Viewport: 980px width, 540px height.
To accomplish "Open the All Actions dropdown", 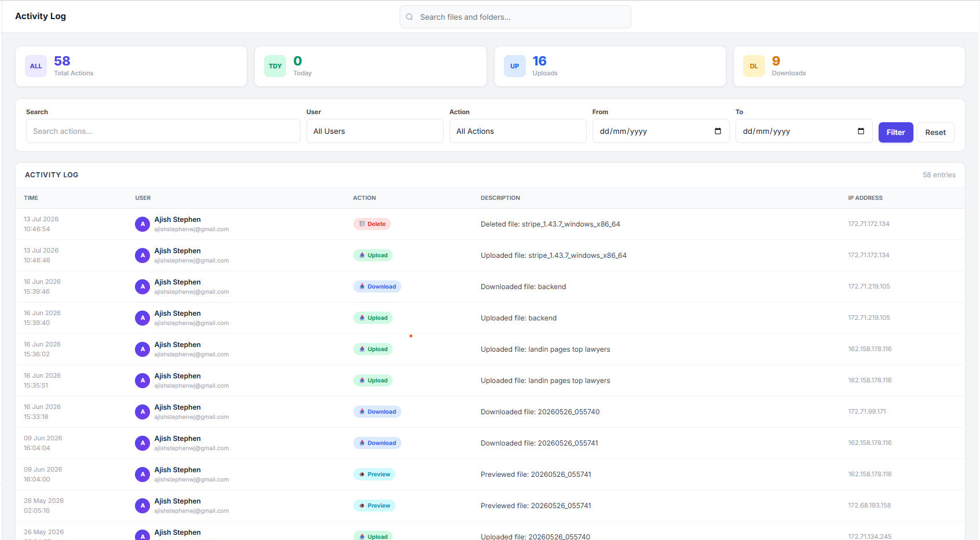I will click(518, 131).
